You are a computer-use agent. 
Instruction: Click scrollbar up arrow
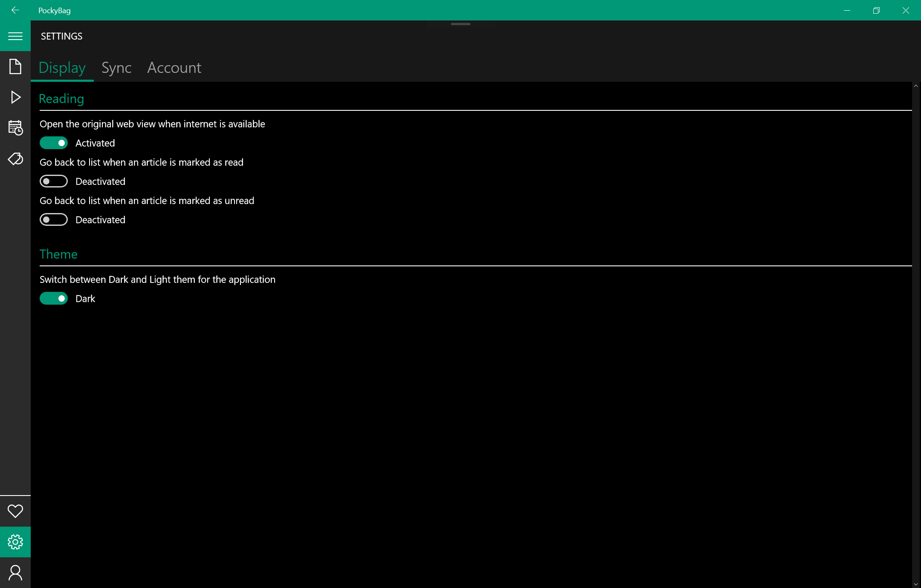click(x=916, y=86)
